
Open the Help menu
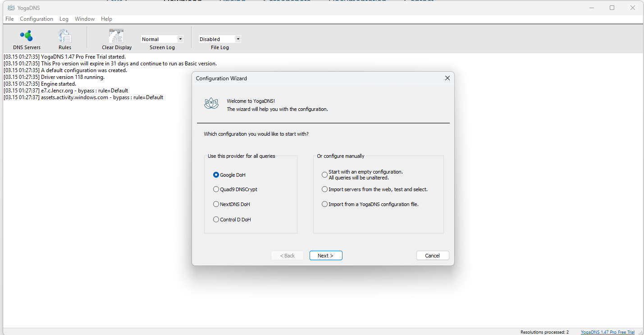click(x=106, y=19)
